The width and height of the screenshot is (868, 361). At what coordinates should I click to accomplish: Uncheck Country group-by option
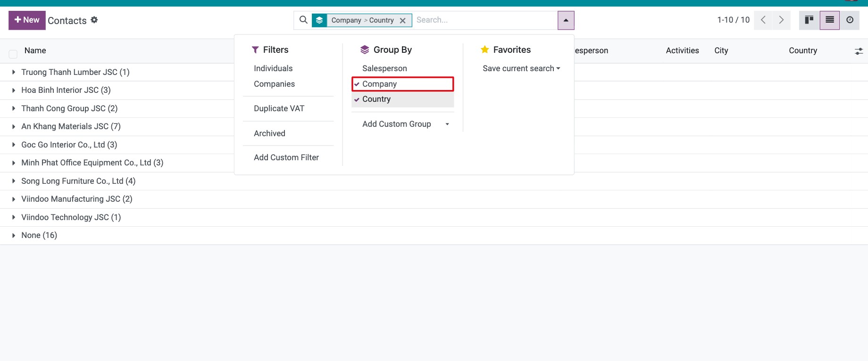(x=402, y=99)
